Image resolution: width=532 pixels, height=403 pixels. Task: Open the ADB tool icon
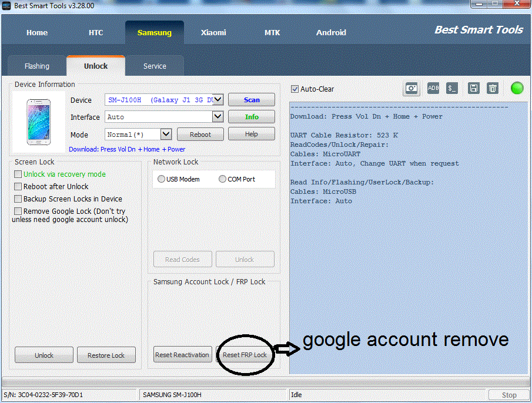coord(433,89)
